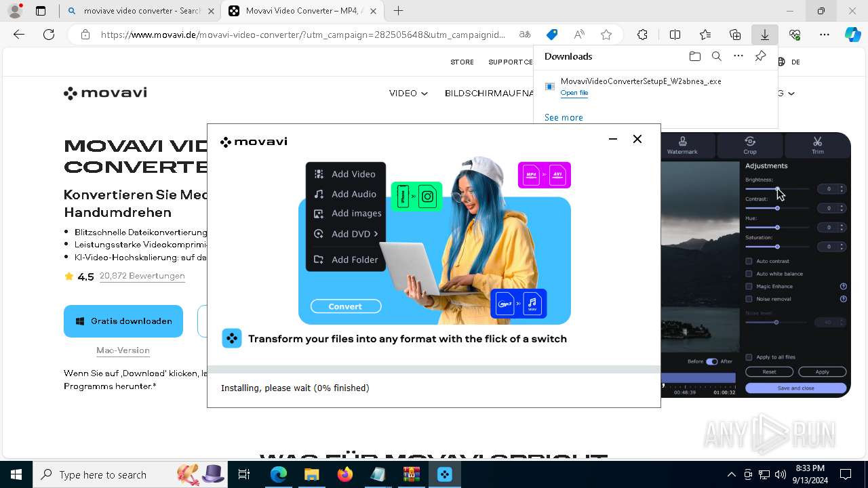Open Browser essentials heart icon
Viewport: 868px width, 488px height.
pyautogui.click(x=795, y=35)
